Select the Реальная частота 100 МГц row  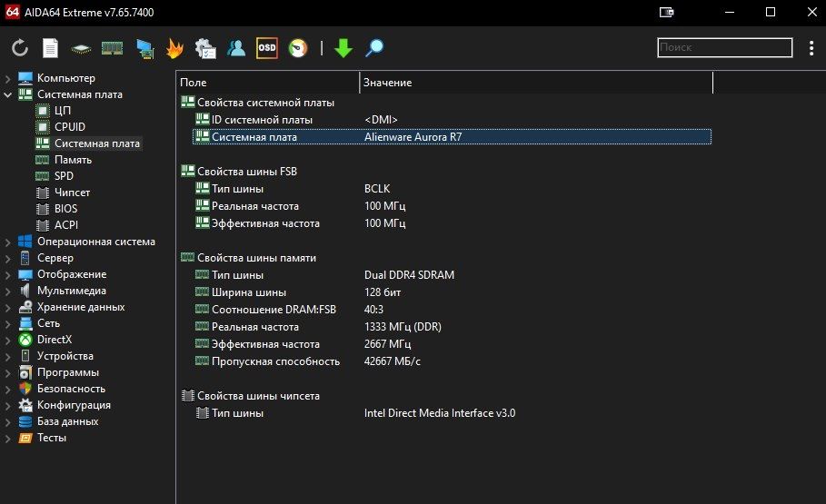coord(452,206)
